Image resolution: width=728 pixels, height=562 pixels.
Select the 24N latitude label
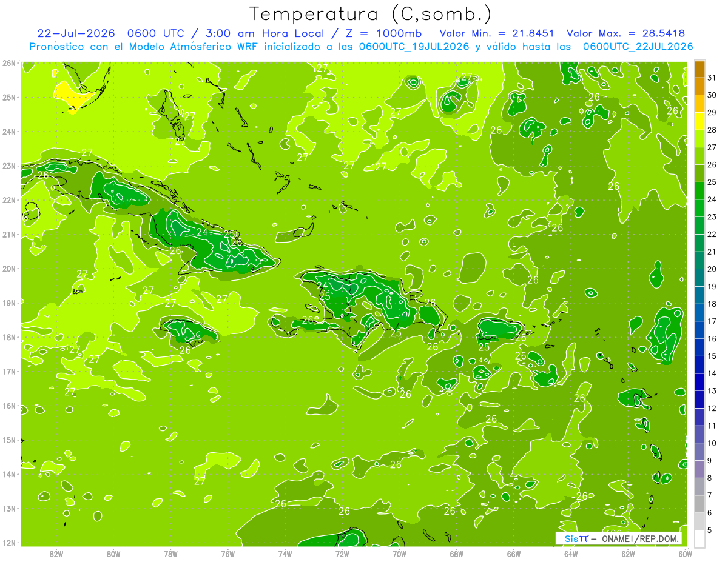coord(8,132)
